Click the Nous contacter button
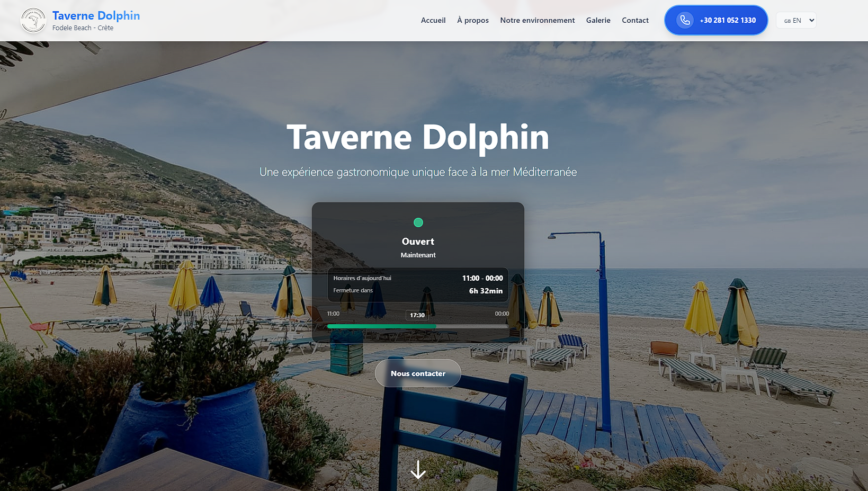The image size is (868, 491). (418, 373)
